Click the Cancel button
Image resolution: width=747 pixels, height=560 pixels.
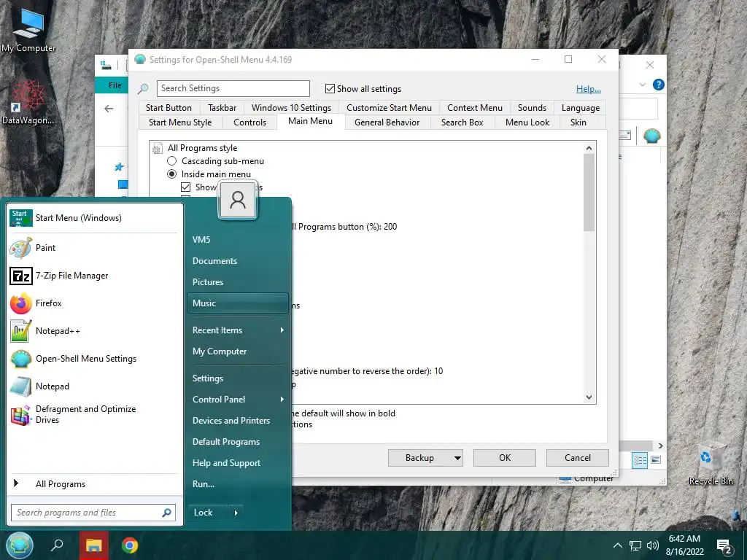tap(578, 458)
